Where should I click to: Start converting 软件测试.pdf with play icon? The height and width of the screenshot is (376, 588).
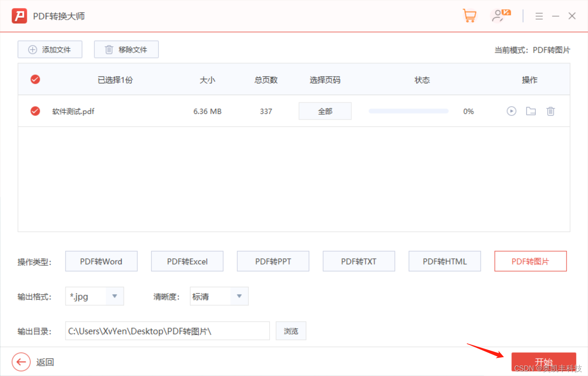(x=511, y=111)
